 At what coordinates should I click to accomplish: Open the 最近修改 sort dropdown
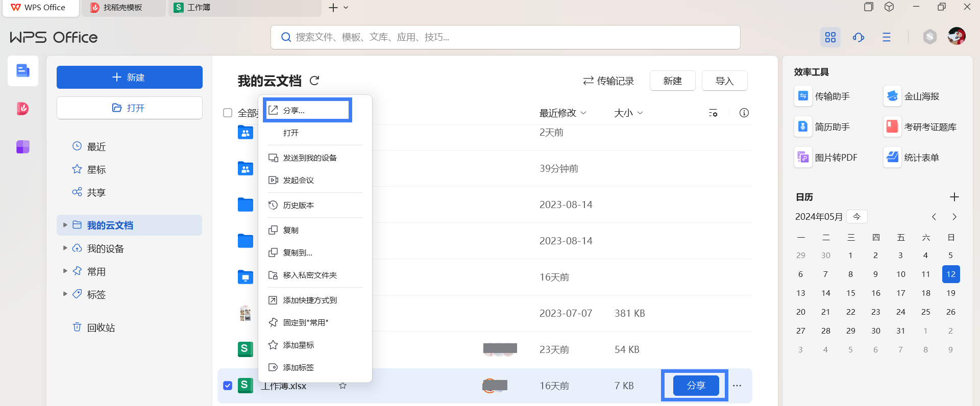[x=562, y=113]
